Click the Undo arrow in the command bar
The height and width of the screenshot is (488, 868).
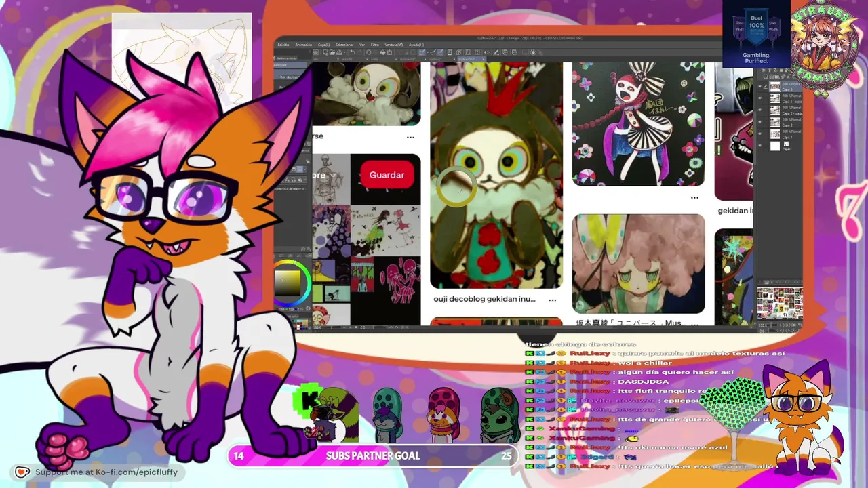(352, 52)
